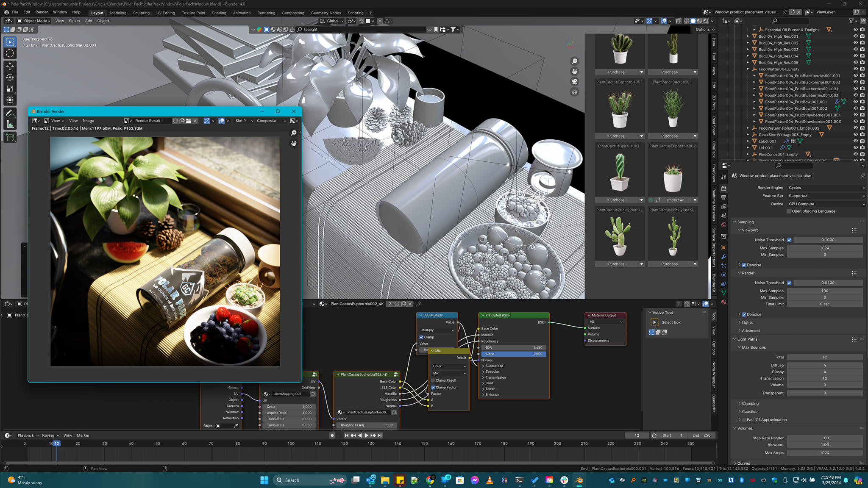Open Modifiers wrench properties tab
868x488 pixels.
coord(724,257)
